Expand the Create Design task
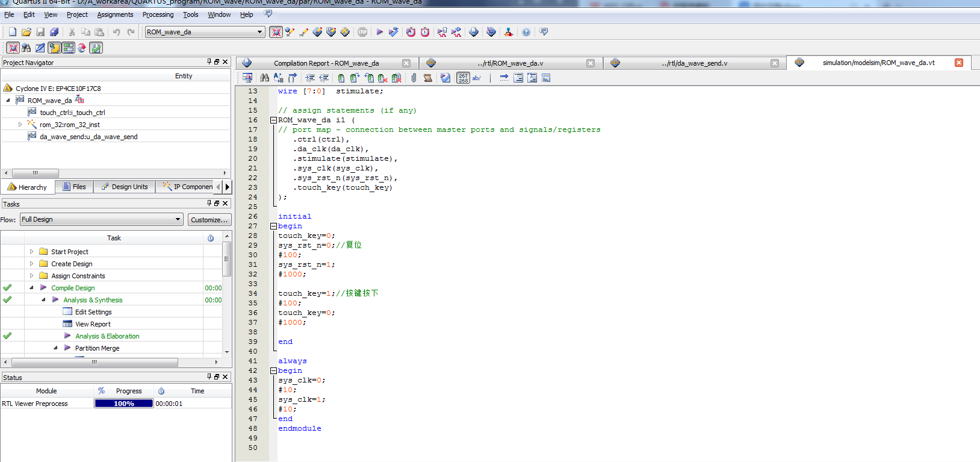 click(x=31, y=264)
